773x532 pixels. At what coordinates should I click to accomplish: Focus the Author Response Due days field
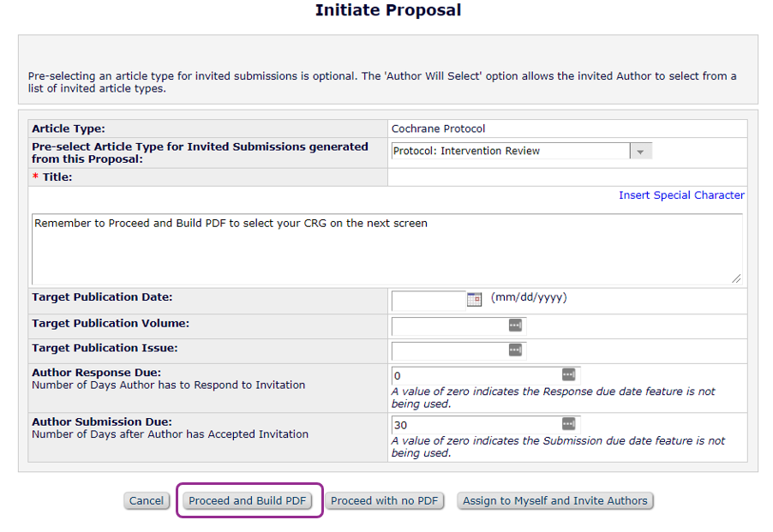click(x=476, y=376)
